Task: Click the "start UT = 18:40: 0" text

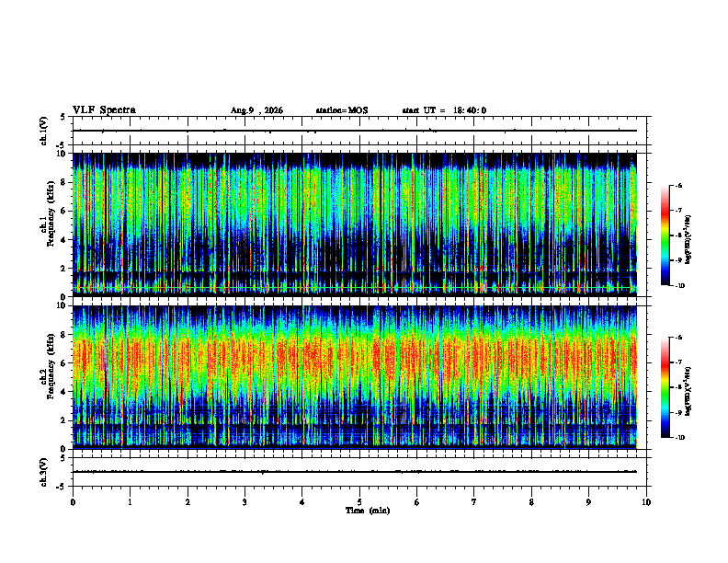Action: [444, 110]
